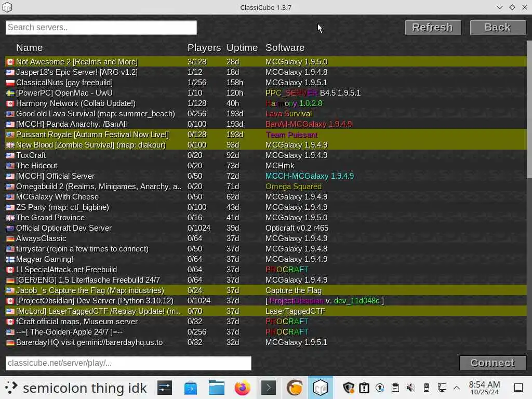Select The Grand Province server
Screen dimensions: 532x399
pyautogui.click(x=265, y=218)
